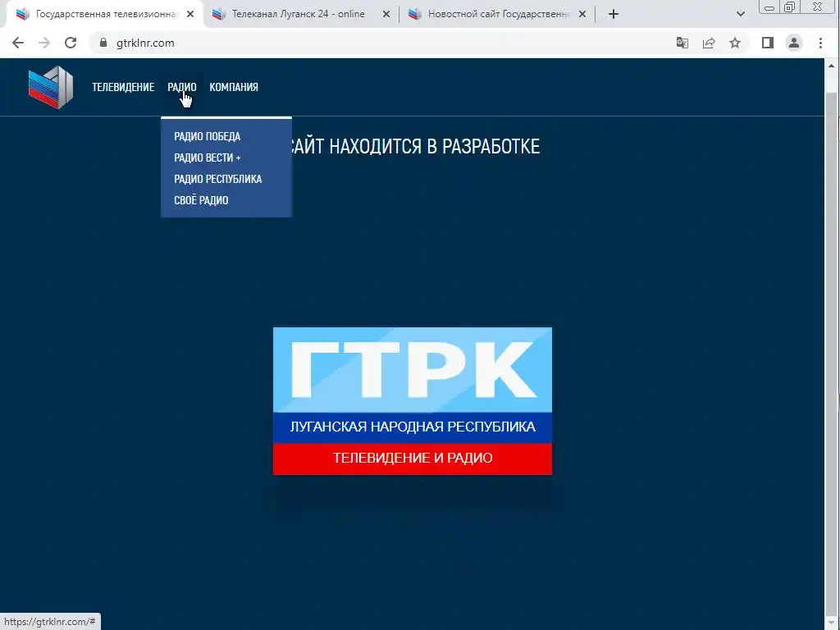840x630 pixels.
Task: Open a new tab with plus
Action: pos(614,14)
